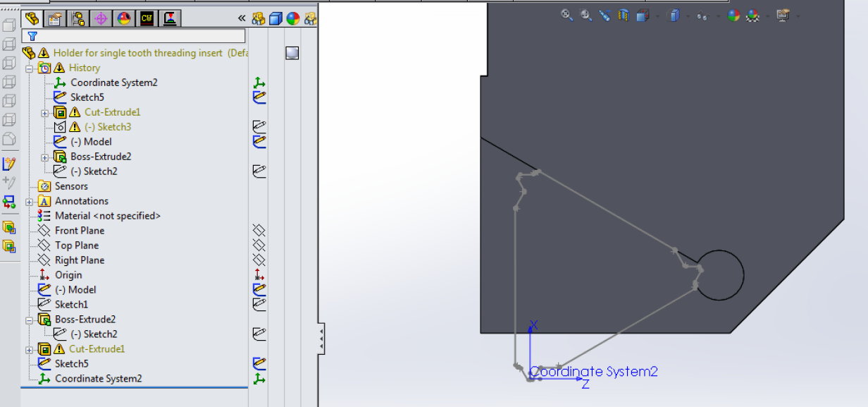This screenshot has width=868, height=407.
Task: Click the Previous View icon
Action: 604,15
